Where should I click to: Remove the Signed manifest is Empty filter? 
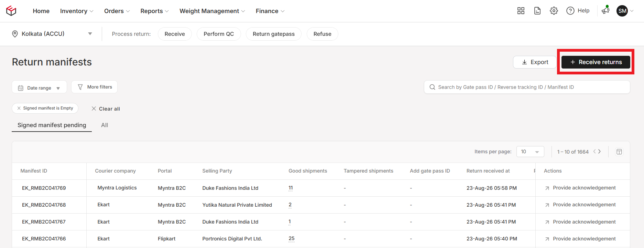19,108
